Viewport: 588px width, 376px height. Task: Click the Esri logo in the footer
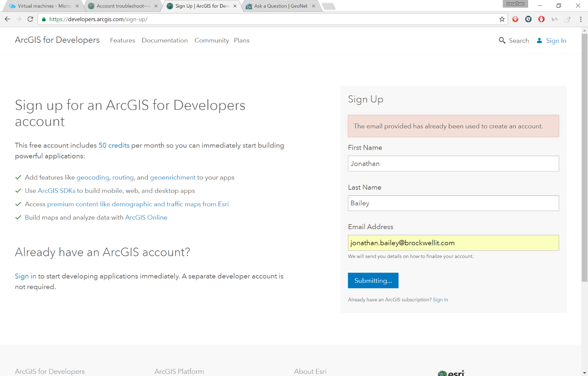[451, 373]
